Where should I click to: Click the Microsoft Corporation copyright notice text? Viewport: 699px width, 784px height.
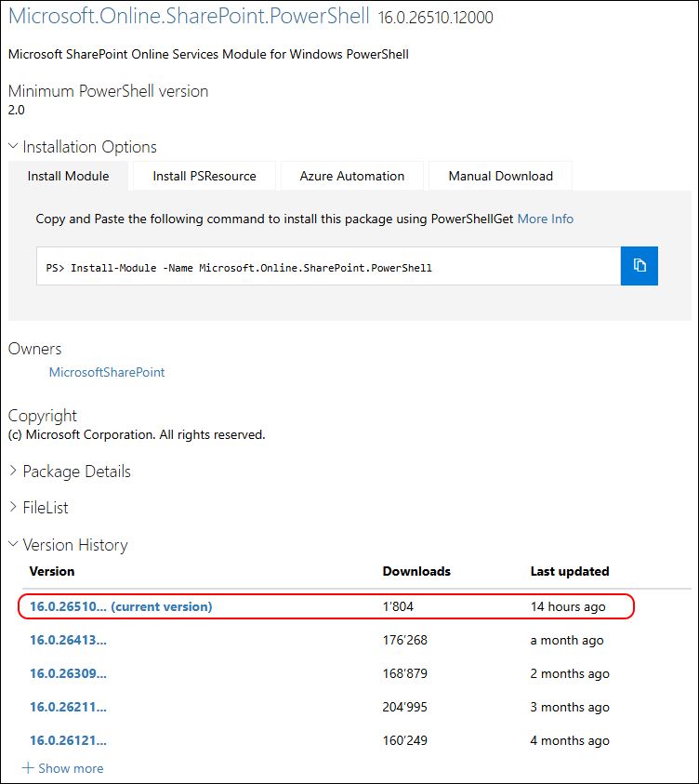tap(137, 435)
